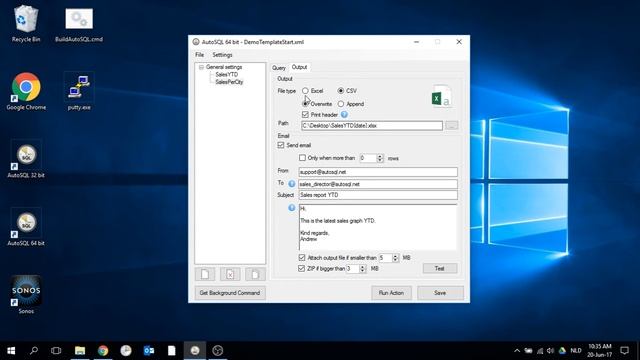Switch to the Query tab
This screenshot has height=360, width=640.
[x=279, y=68]
